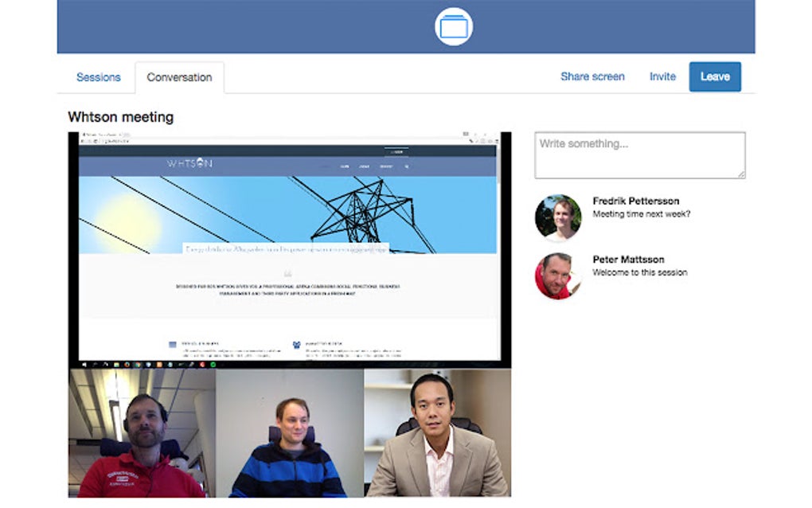Screen dimensions: 812x508
Task: Select the name 'Fredrik Pettersson'
Action: tap(635, 201)
